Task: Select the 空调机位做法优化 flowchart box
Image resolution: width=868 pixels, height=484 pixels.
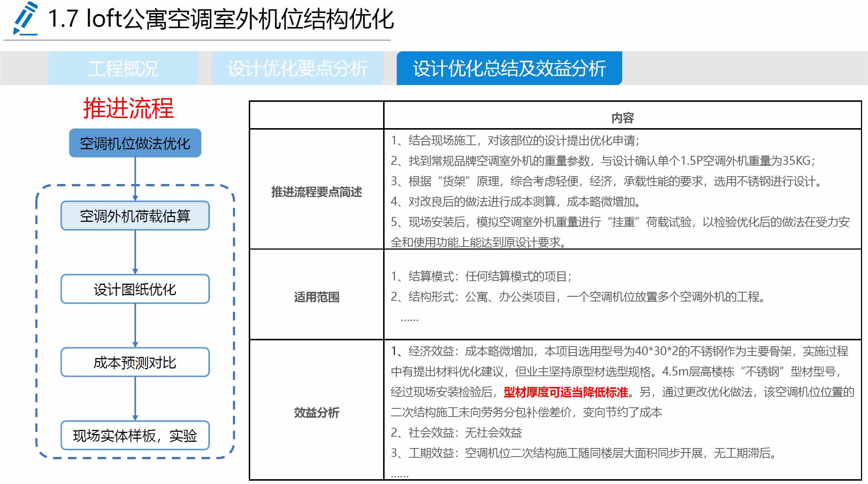Action: tap(135, 143)
